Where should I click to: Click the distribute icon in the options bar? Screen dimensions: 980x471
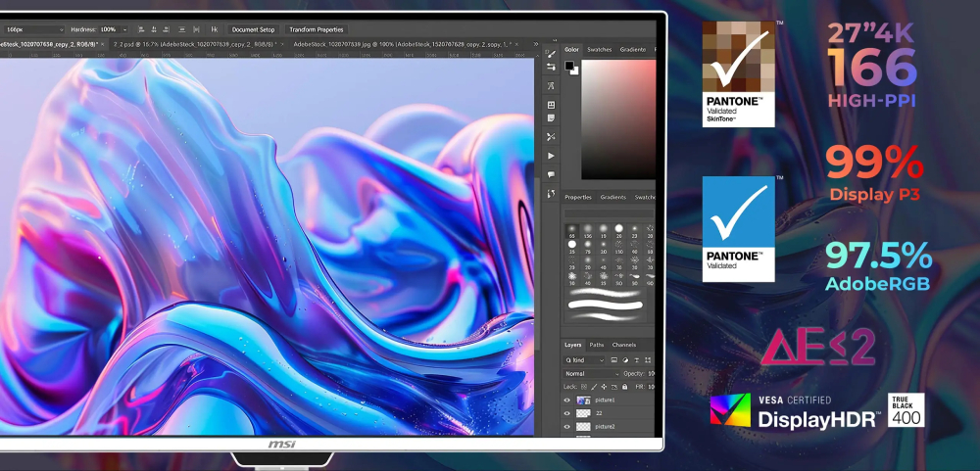(x=182, y=29)
